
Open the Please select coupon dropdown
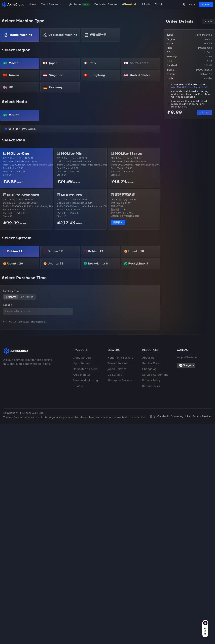click(38, 311)
